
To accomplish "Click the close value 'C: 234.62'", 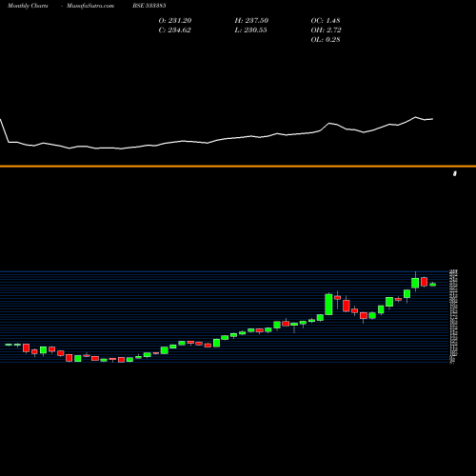I will 174,30.
